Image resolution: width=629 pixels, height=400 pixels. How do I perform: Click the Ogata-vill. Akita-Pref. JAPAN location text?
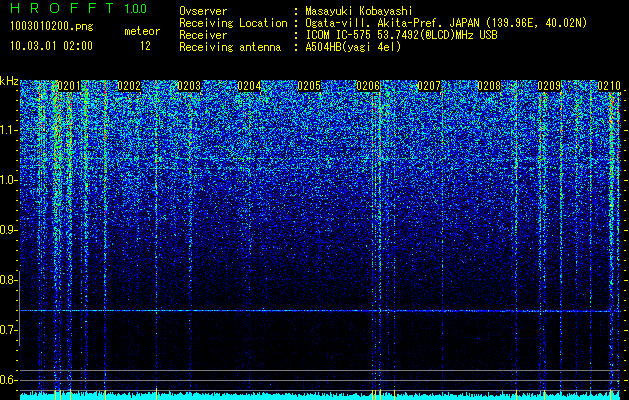point(446,23)
